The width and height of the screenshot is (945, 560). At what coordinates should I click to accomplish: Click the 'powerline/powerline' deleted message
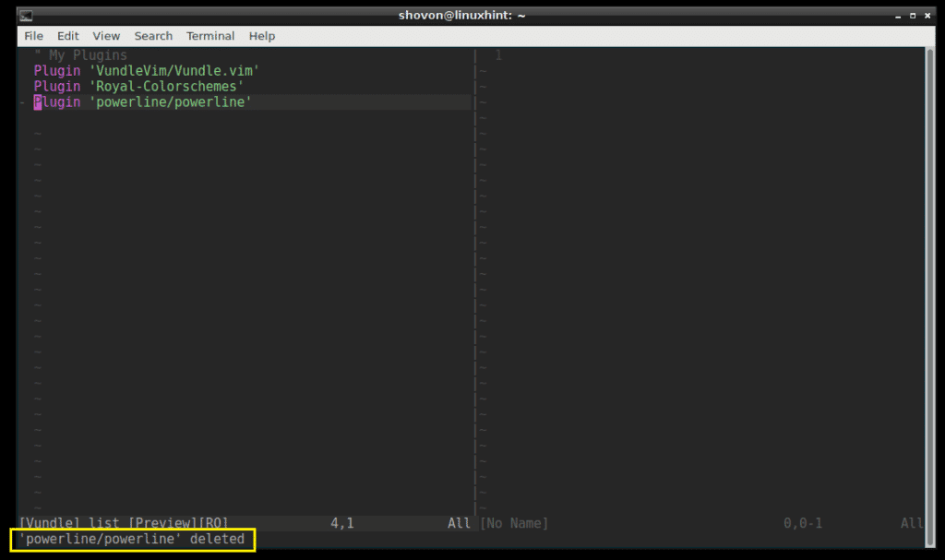[x=129, y=539]
